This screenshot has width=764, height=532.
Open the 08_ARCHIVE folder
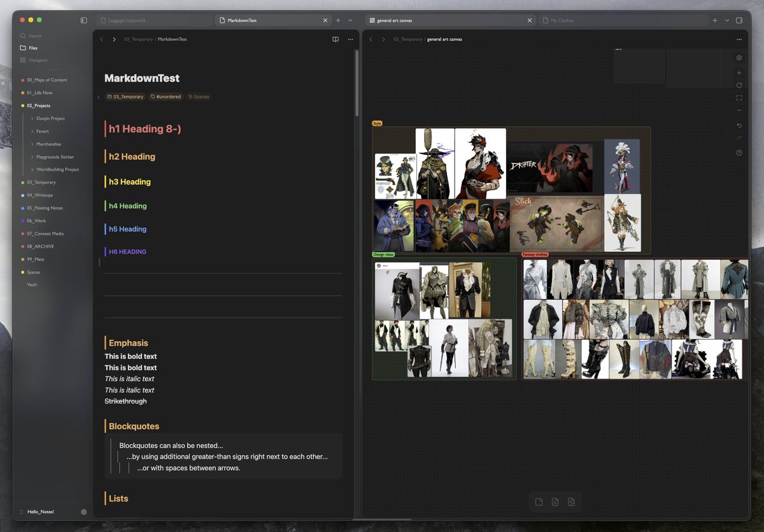click(x=40, y=246)
